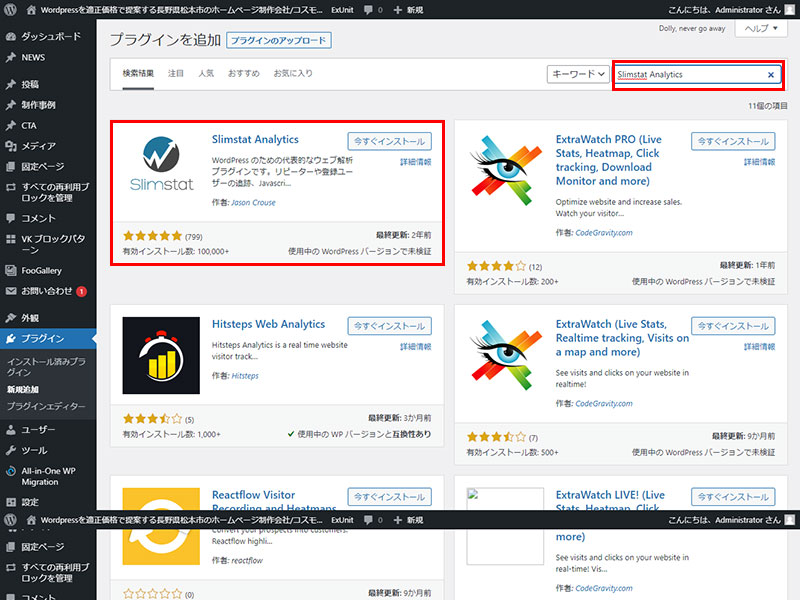
Task: Click the WordPress logo in admin bar
Action: click(10, 9)
